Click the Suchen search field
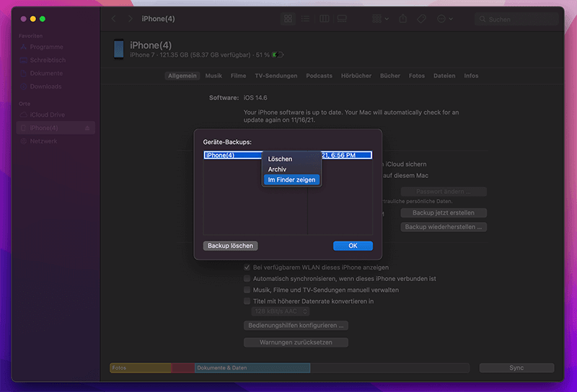Viewport: 577px width, 392px height. (516, 19)
